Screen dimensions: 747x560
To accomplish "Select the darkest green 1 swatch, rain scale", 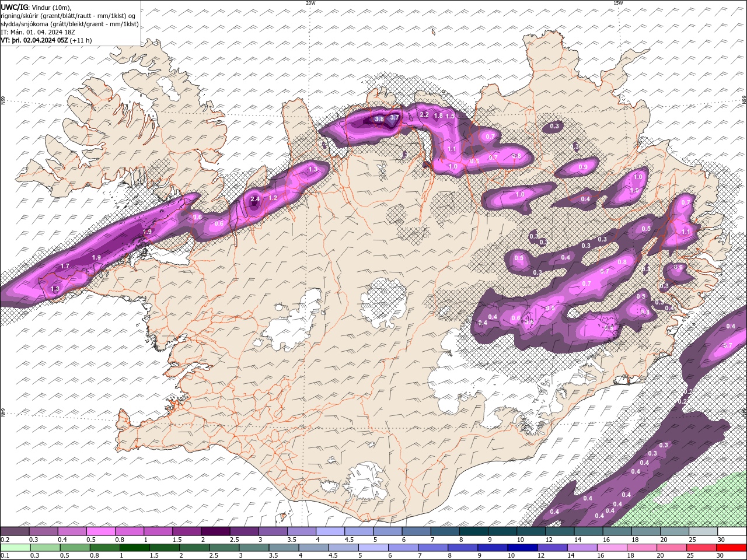I will point(135,548).
